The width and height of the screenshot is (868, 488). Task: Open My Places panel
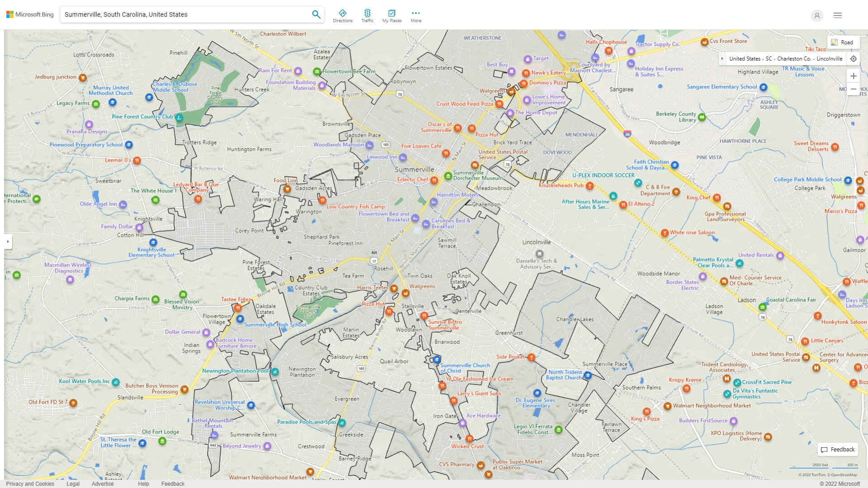[x=392, y=16]
